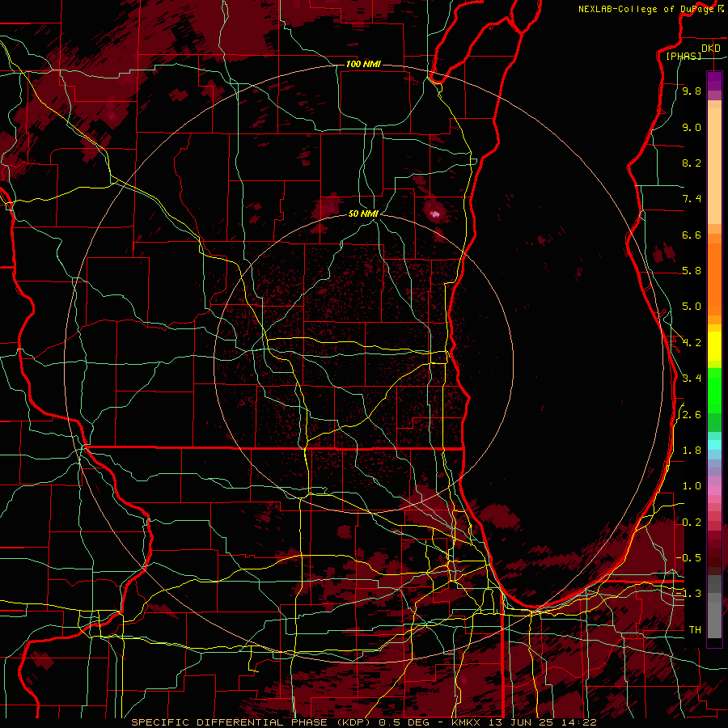Image resolution: width=728 pixels, height=728 pixels.
Task: Click the 6.6 value on color scale
Action: point(692,235)
